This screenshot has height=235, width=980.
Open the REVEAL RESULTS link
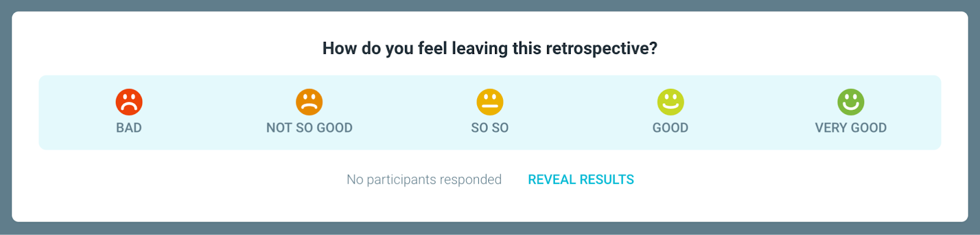[581, 180]
